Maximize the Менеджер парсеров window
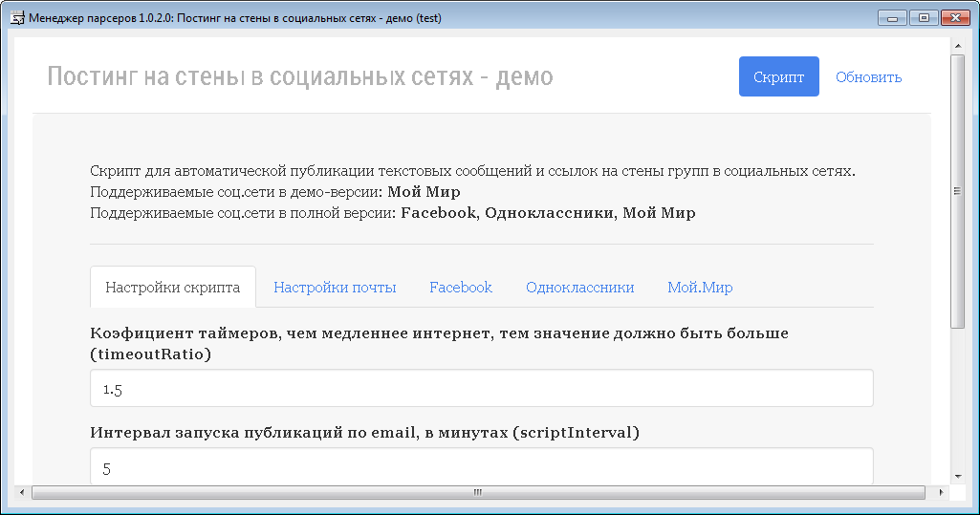The height and width of the screenshot is (515, 980). click(924, 18)
